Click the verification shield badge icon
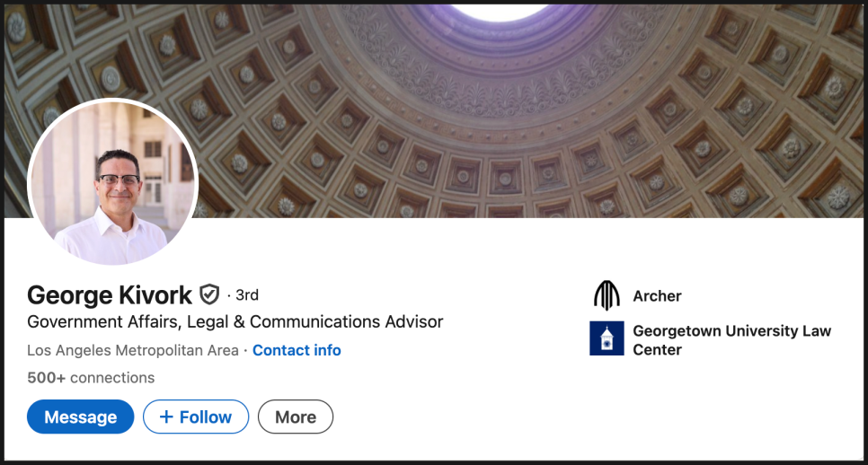The image size is (868, 465). 209,294
